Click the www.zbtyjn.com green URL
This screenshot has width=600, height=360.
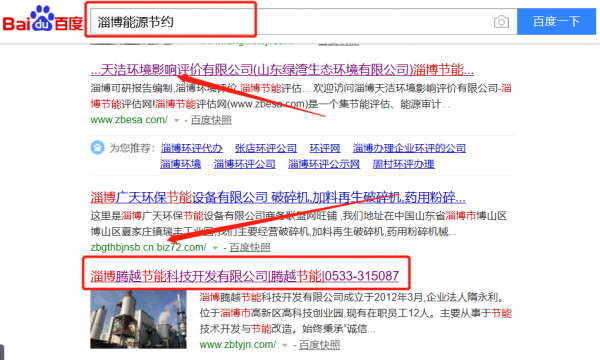(x=238, y=345)
